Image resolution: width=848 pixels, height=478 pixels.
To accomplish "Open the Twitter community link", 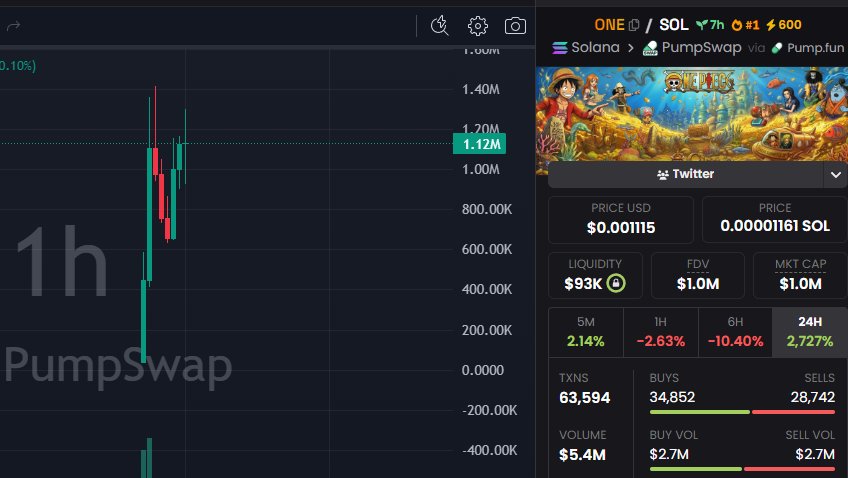I will (685, 174).
